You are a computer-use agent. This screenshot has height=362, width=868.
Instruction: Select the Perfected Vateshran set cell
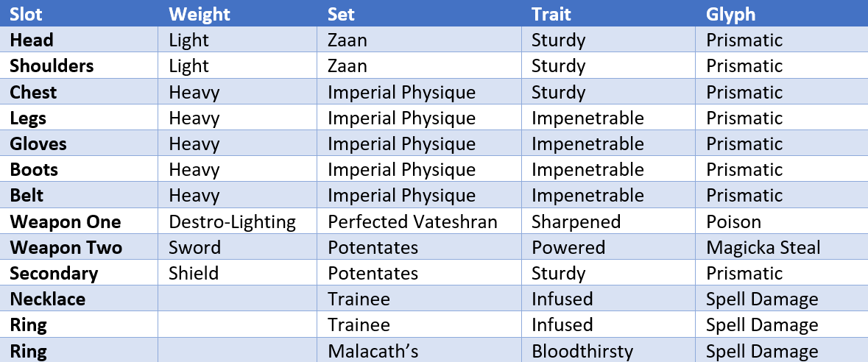pyautogui.click(x=419, y=221)
